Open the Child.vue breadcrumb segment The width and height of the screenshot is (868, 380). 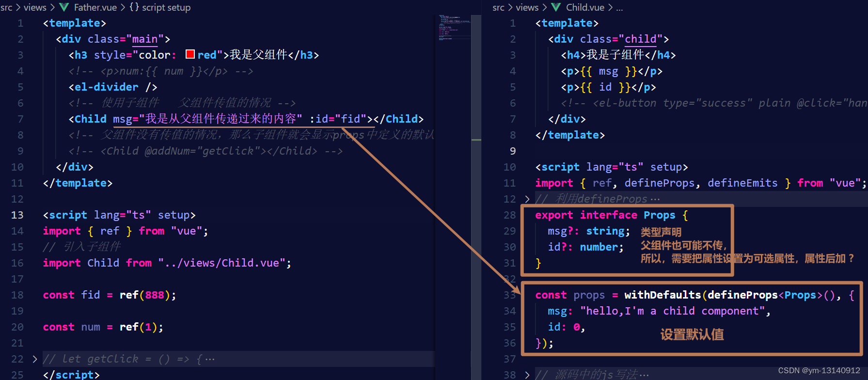(x=585, y=7)
